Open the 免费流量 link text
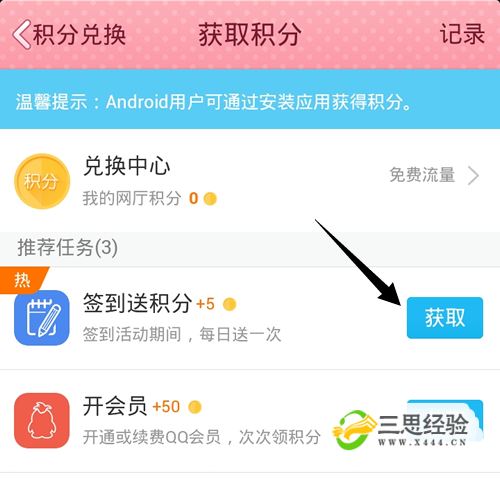The image size is (500, 482). [x=422, y=175]
